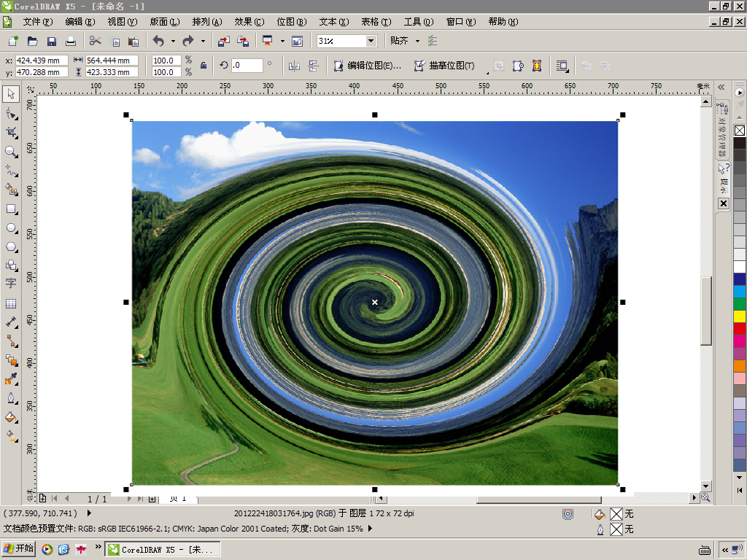Open the 窗口 menu
The height and width of the screenshot is (560, 747).
click(x=461, y=22)
